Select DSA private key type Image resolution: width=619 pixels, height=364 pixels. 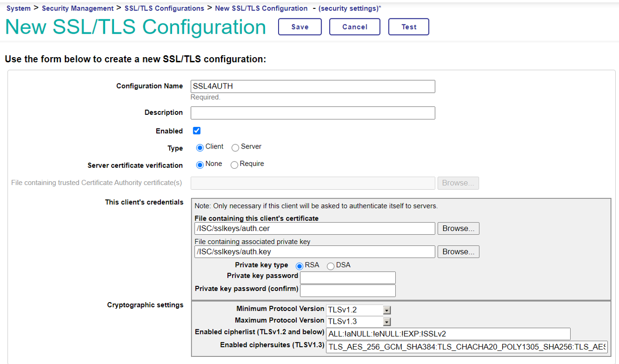[x=331, y=266]
